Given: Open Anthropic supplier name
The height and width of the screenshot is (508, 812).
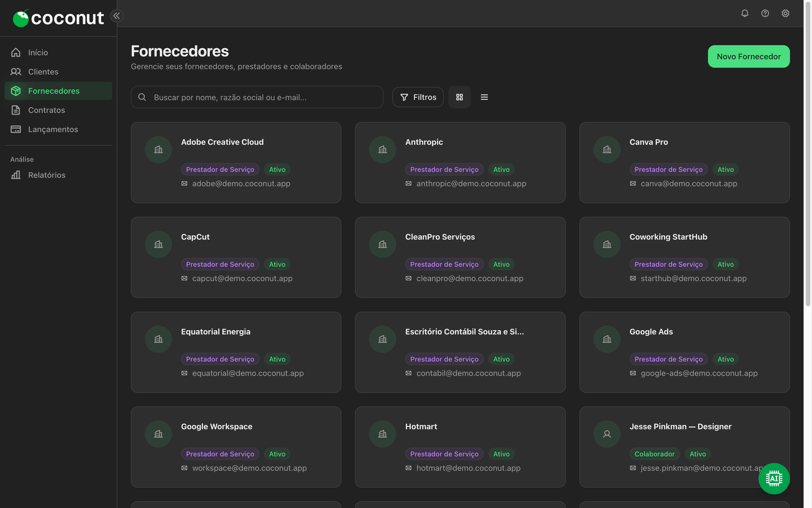Looking at the screenshot, I should point(424,142).
